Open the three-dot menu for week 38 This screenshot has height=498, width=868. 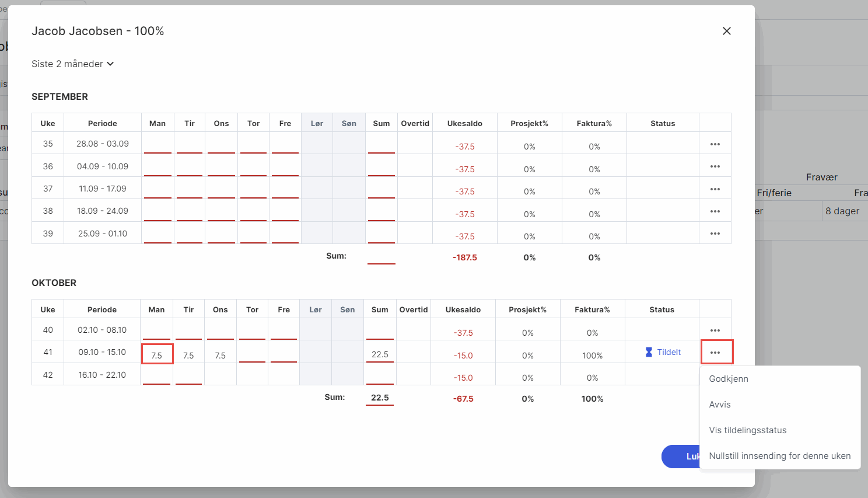(715, 211)
